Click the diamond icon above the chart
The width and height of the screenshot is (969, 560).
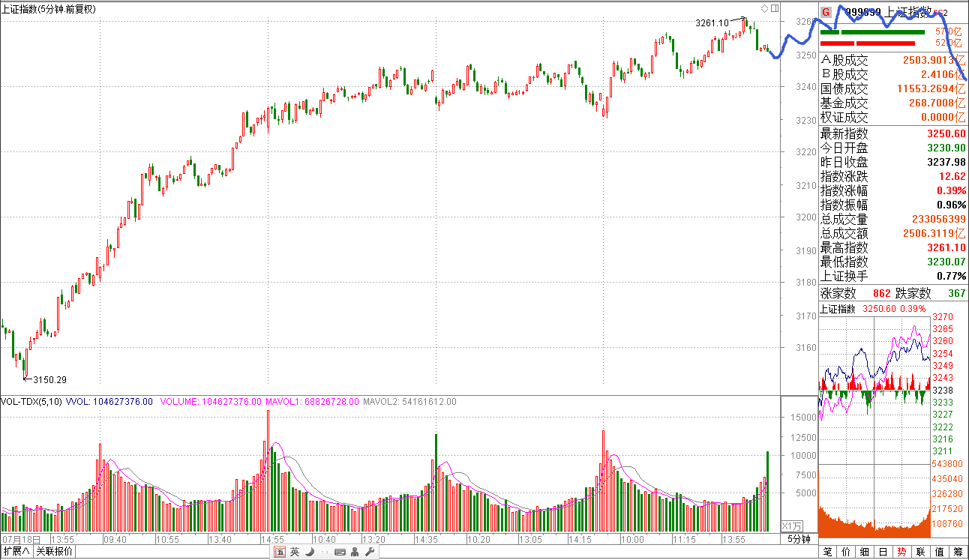(x=764, y=9)
